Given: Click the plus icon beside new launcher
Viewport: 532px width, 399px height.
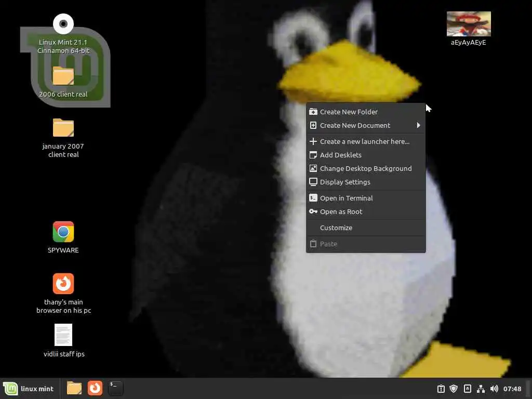Looking at the screenshot, I should point(313,141).
